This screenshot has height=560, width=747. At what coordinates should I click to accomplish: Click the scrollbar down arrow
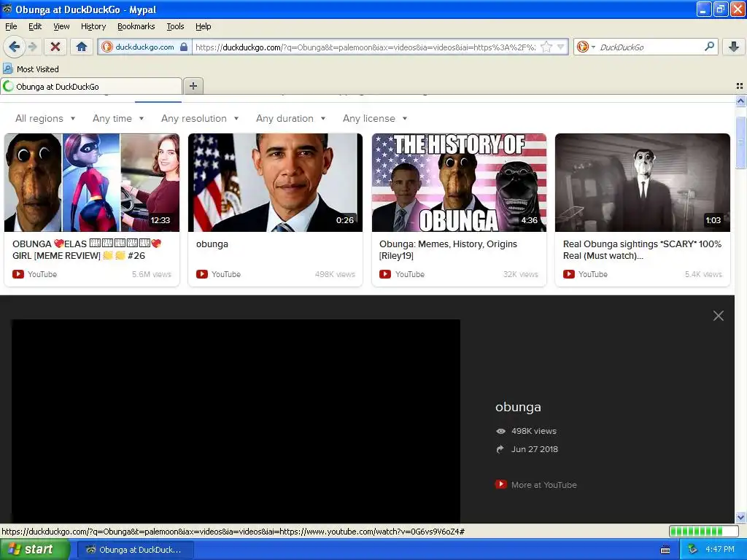pos(741,517)
